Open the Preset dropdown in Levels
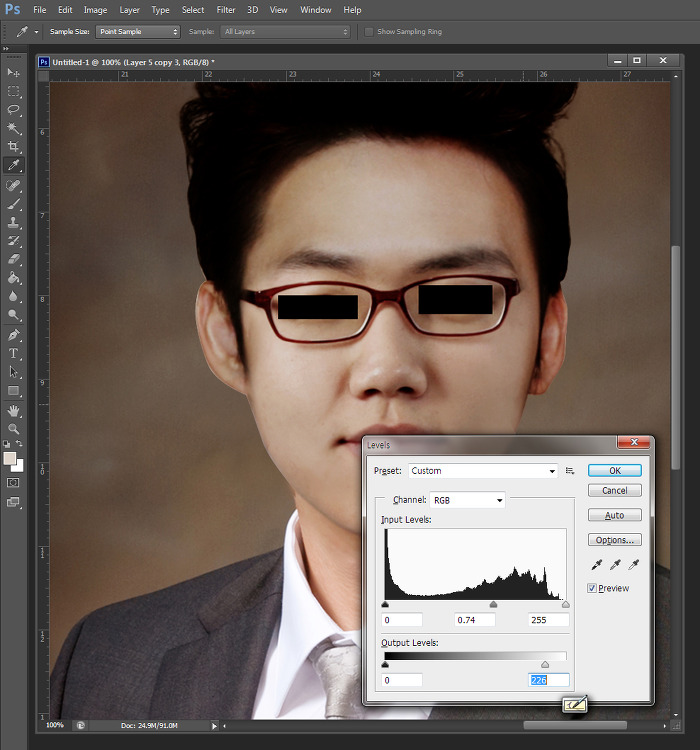The width and height of the screenshot is (700, 750). pyautogui.click(x=482, y=471)
